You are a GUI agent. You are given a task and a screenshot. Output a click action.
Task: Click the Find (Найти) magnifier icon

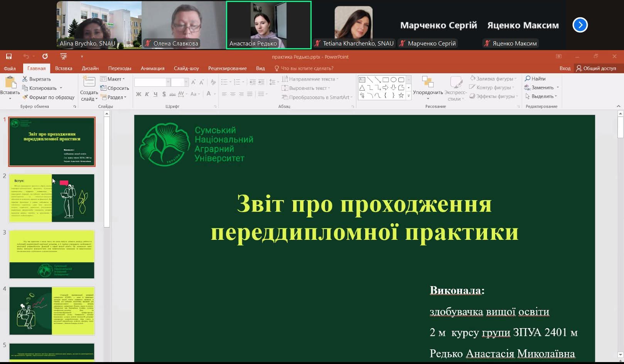click(x=528, y=79)
